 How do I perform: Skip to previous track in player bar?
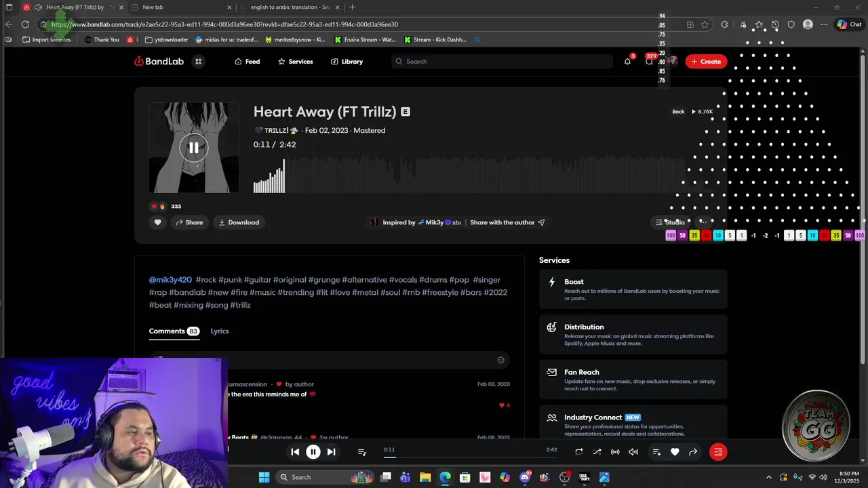point(295,451)
